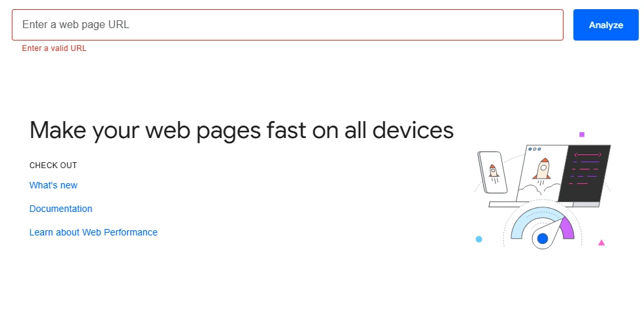Click the three window dots in the illustration
Screen dimensions: 644x331
[x=534, y=149]
